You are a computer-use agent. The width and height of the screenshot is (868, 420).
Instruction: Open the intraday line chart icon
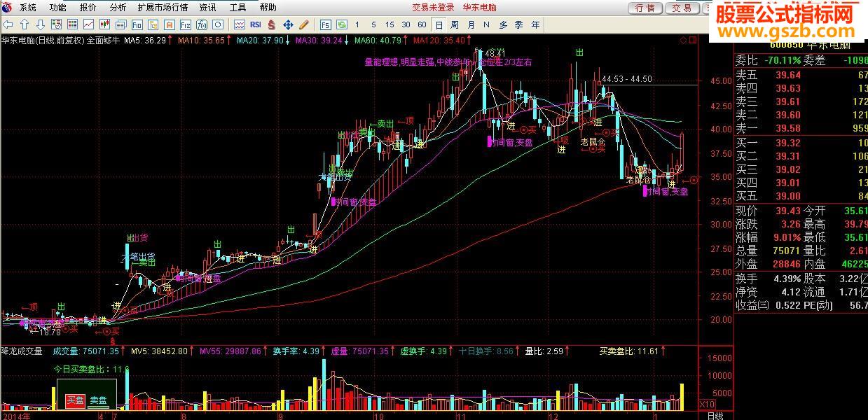[88, 24]
